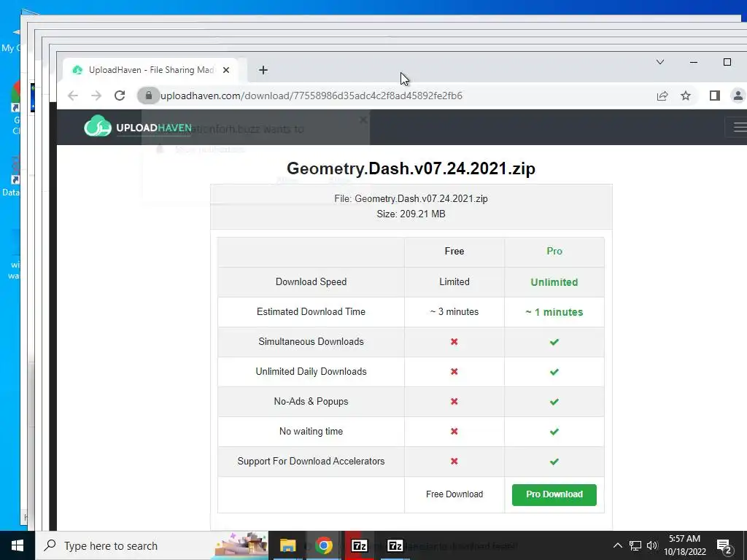Open the tab search chevron dropdown

pos(660,62)
